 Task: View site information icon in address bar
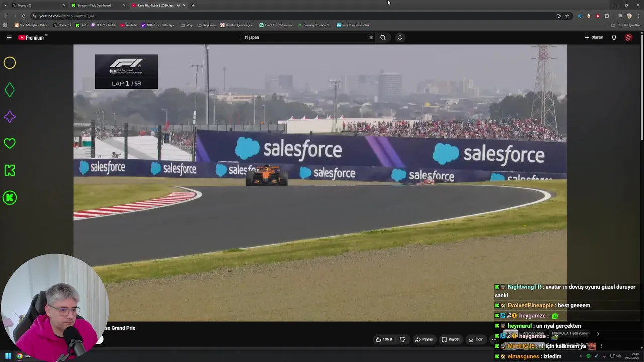point(34,16)
